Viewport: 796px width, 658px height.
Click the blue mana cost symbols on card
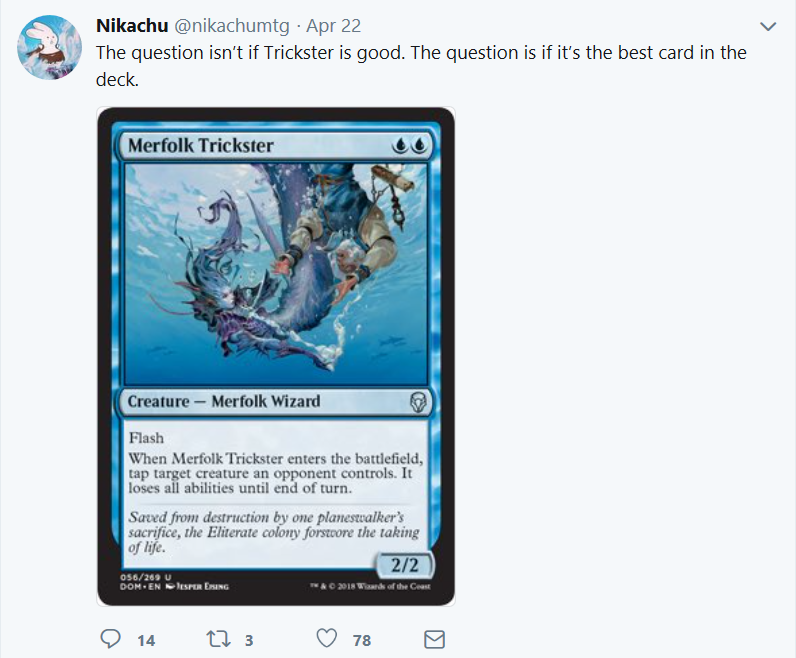(409, 146)
